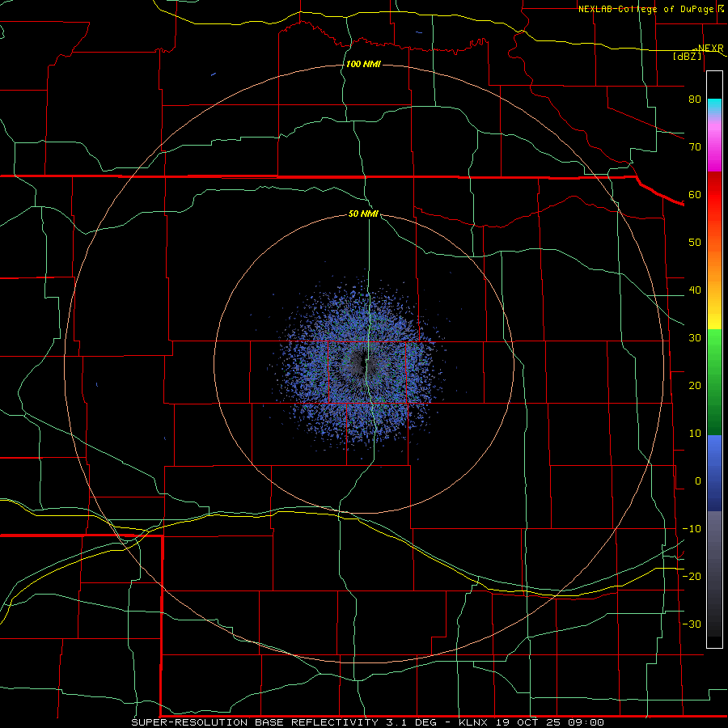Click the -30 dBZ scale value
The image size is (728, 728).
pyautogui.click(x=692, y=624)
